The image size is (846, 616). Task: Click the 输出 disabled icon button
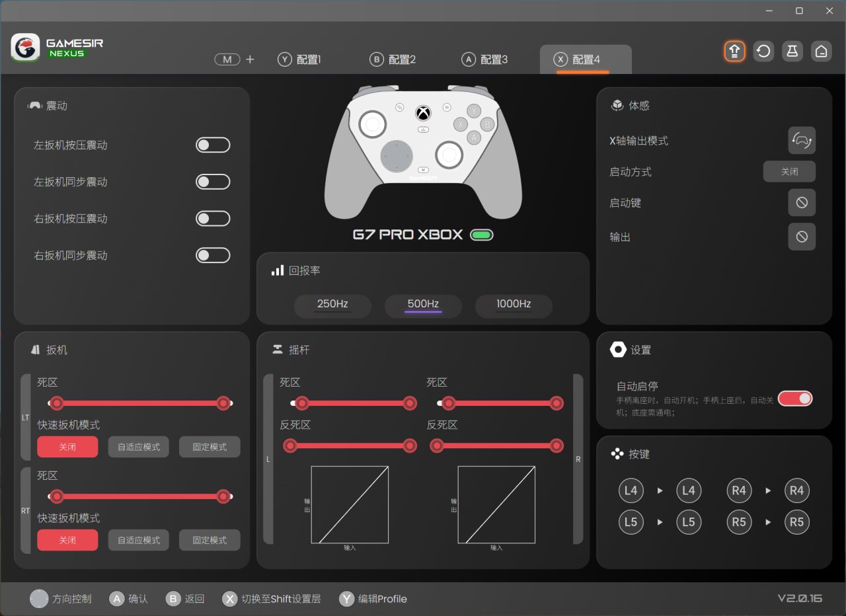point(802,236)
